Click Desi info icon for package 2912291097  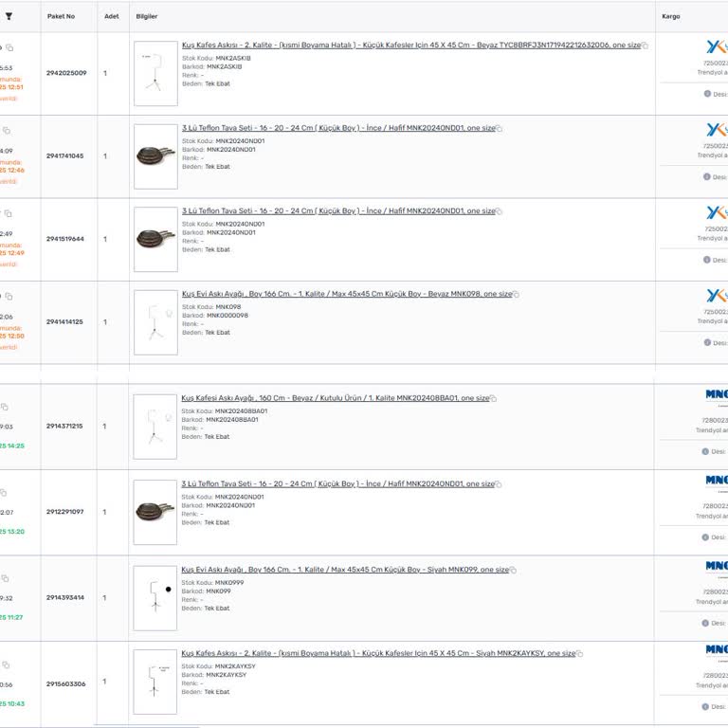click(705, 537)
